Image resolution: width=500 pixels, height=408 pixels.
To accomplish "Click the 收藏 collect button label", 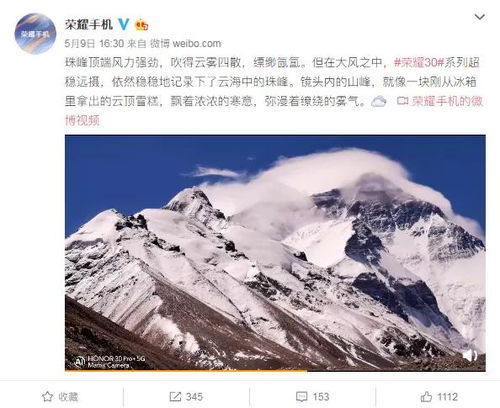I will 68,397.
